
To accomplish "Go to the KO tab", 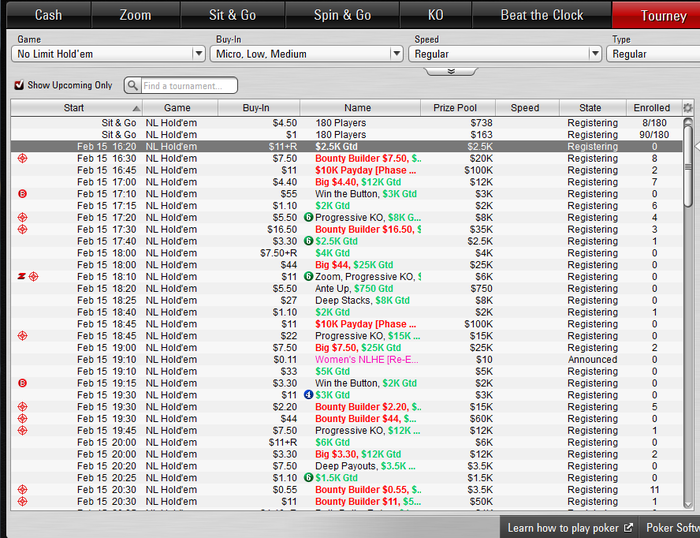I will click(x=435, y=15).
